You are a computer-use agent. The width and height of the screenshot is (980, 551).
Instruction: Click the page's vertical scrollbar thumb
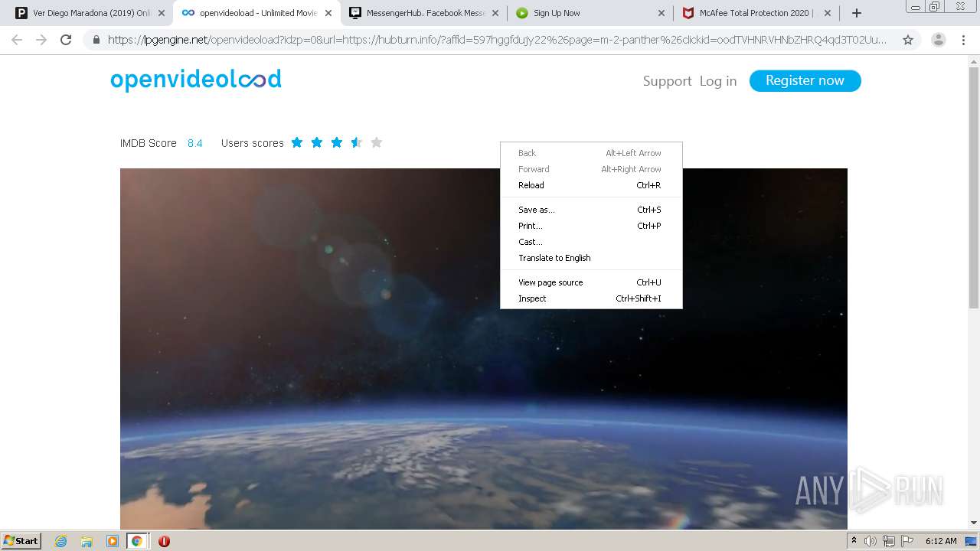974,188
